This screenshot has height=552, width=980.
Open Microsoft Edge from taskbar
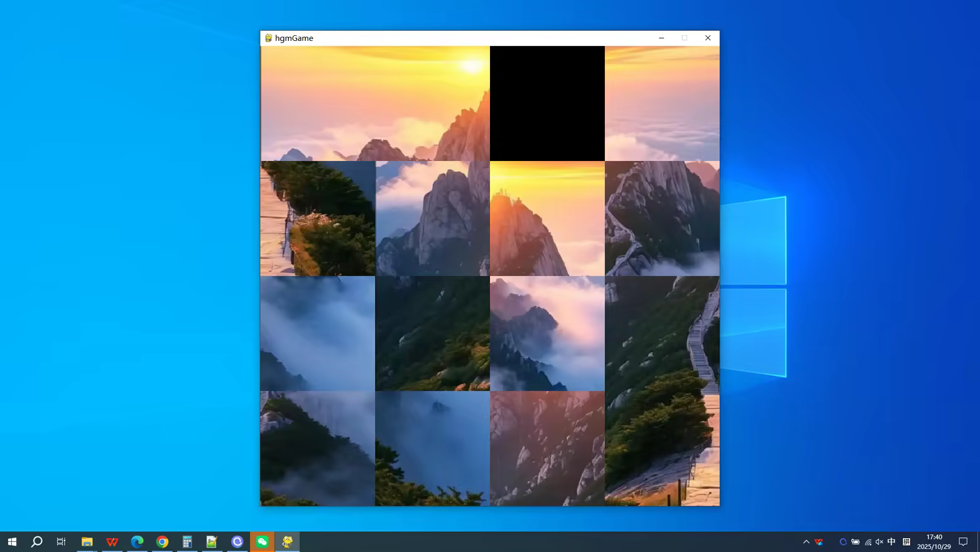[137, 541]
